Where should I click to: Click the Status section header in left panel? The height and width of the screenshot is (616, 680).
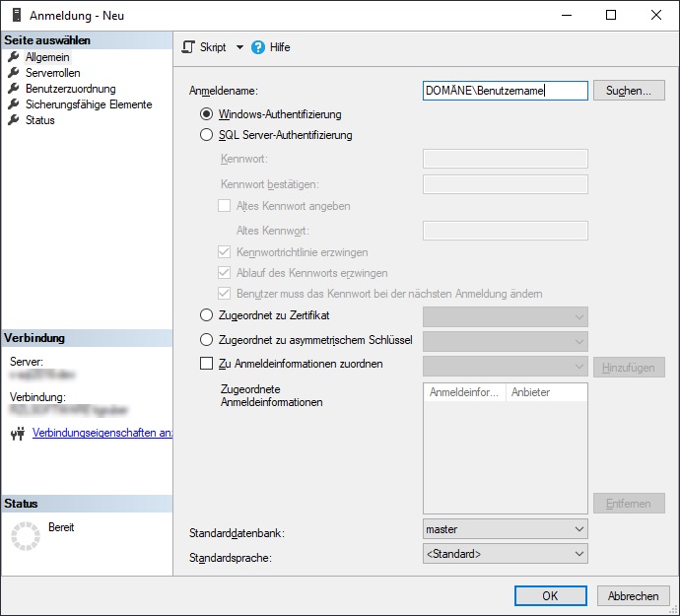[x=87, y=504]
